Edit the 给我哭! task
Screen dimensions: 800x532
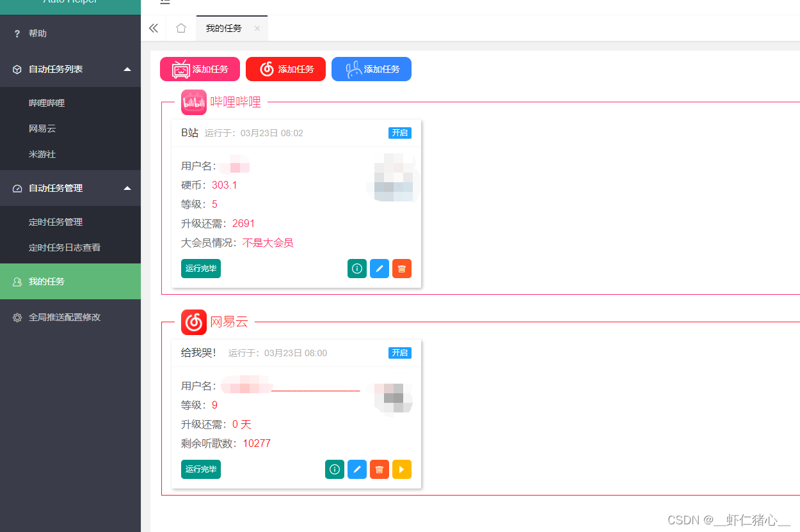[357, 469]
